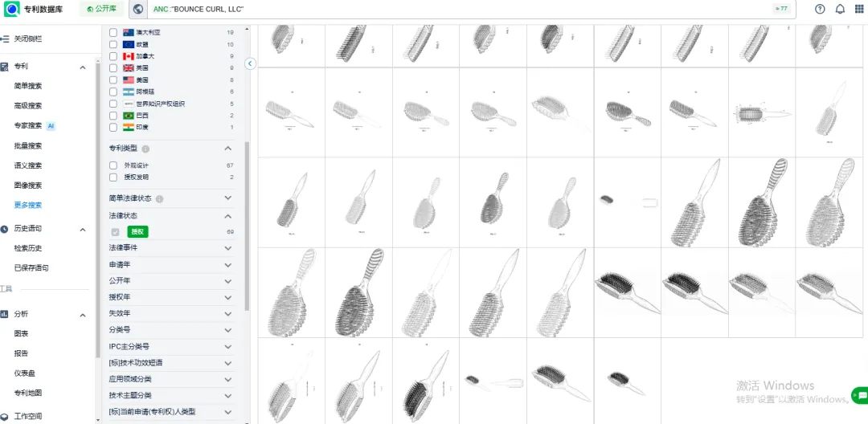Viewport: 868px width, 424px height.
Task: Check the 授权发明 checkbox
Action: (113, 177)
